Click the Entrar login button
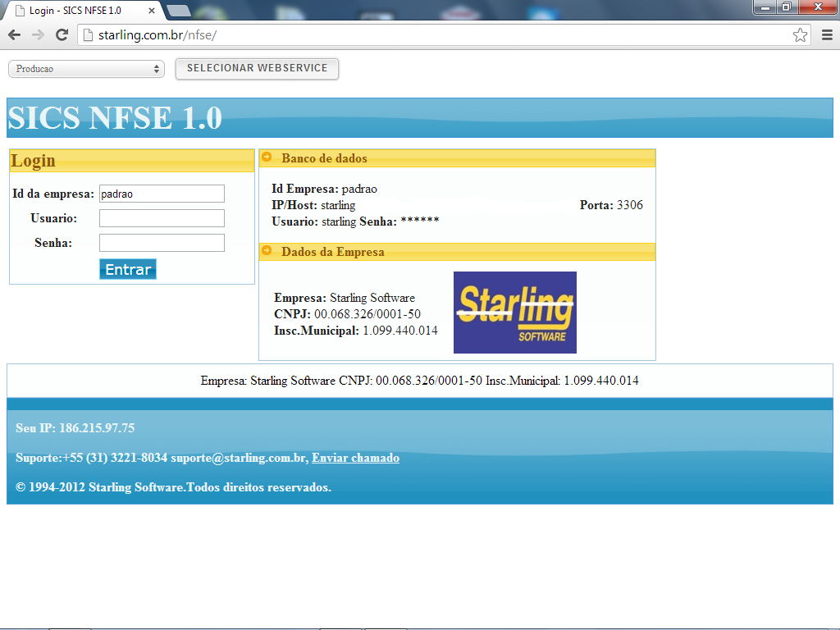840x630 pixels. (x=128, y=269)
